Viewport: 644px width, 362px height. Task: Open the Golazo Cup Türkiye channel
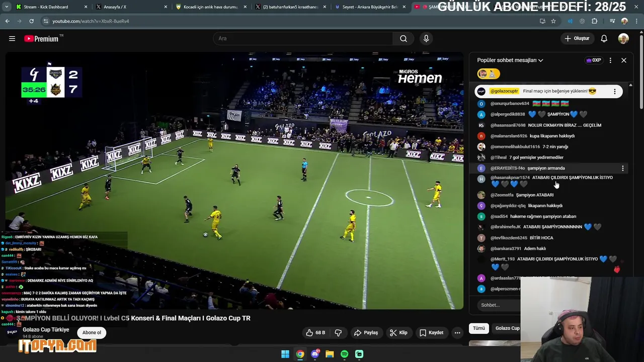[x=46, y=330]
